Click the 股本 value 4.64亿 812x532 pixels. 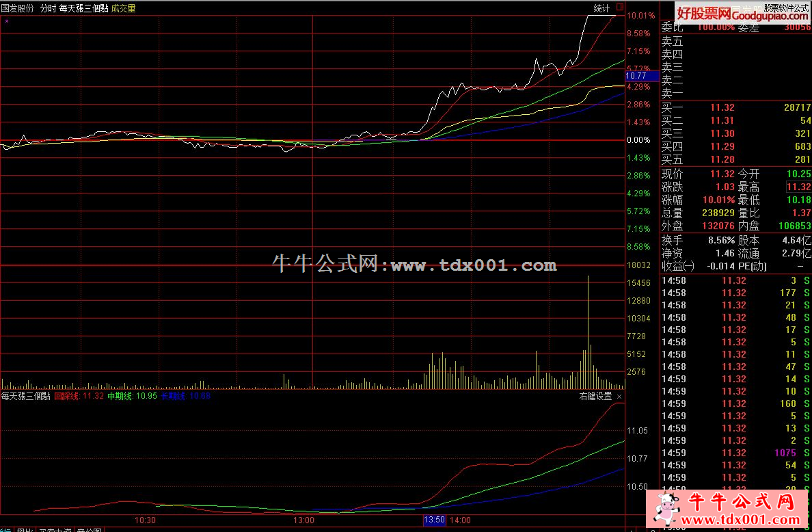click(797, 241)
